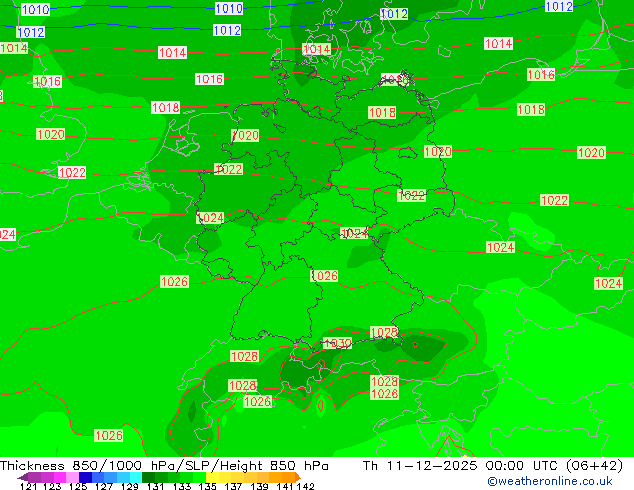Click legend value 139
This screenshot has width=634, height=490.
point(259,486)
